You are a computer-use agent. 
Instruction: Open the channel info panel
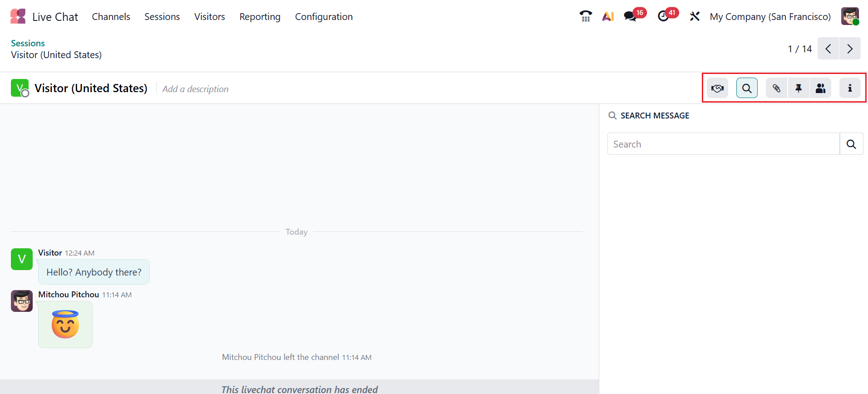tap(850, 88)
